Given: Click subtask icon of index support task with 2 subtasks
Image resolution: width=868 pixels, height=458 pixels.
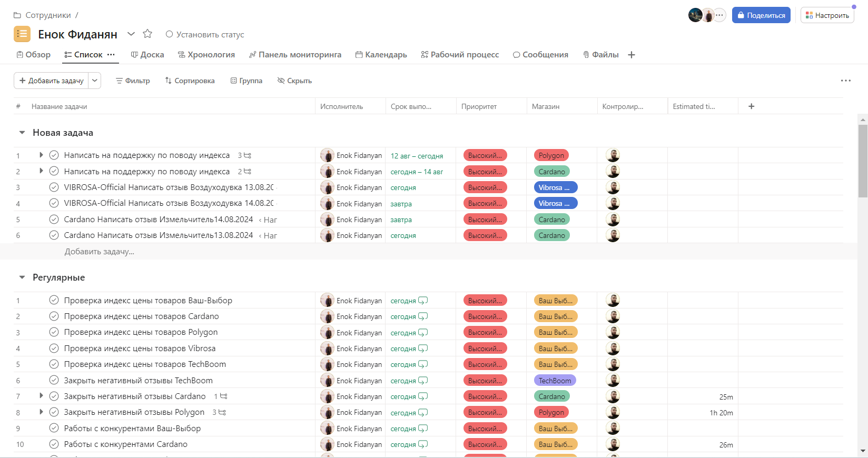Looking at the screenshot, I should pos(248,172).
